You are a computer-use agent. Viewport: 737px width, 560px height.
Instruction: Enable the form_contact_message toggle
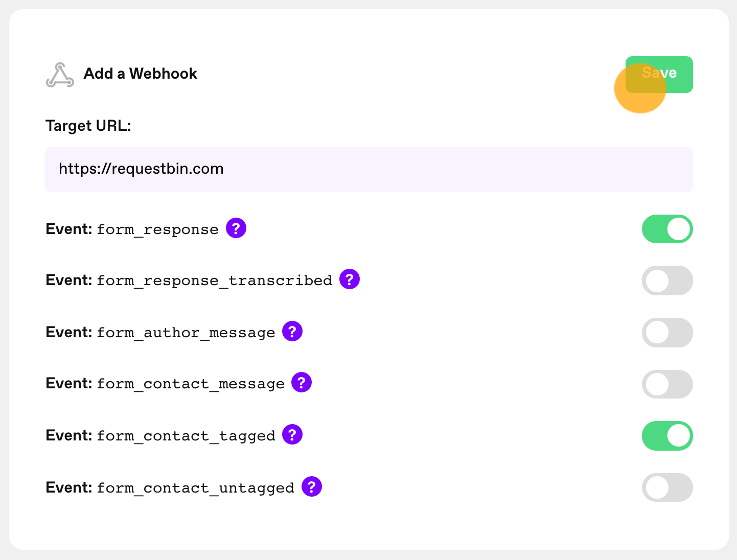(667, 384)
